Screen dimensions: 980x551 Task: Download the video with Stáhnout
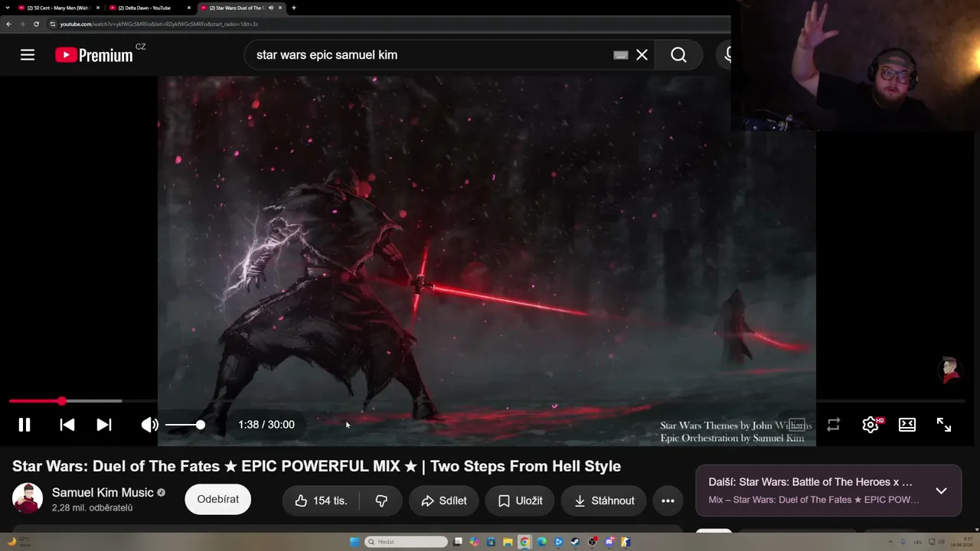pos(604,500)
